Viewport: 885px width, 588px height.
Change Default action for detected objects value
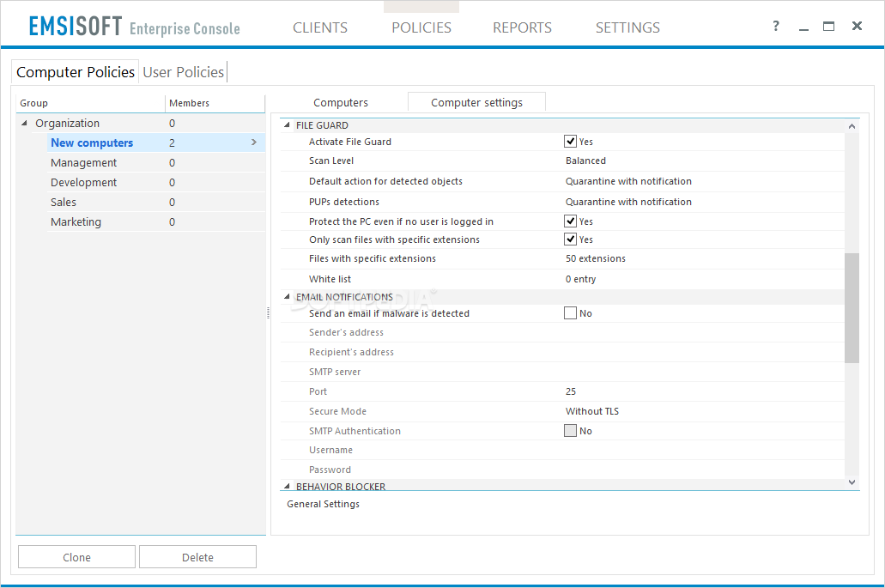[x=628, y=181]
